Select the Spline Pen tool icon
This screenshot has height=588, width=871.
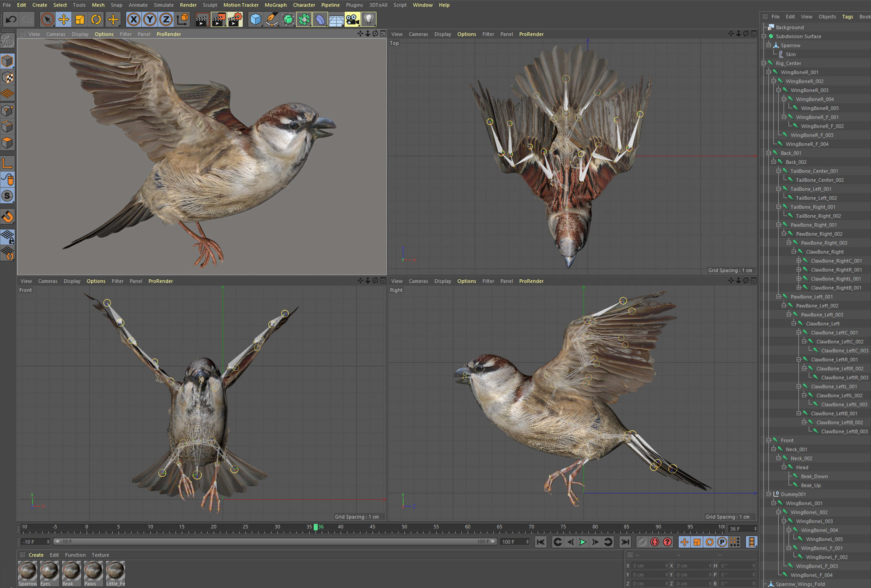pyautogui.click(x=272, y=19)
